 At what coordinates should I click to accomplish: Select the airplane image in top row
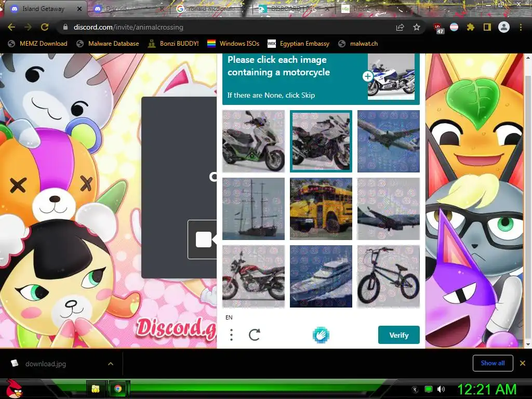pyautogui.click(x=389, y=141)
